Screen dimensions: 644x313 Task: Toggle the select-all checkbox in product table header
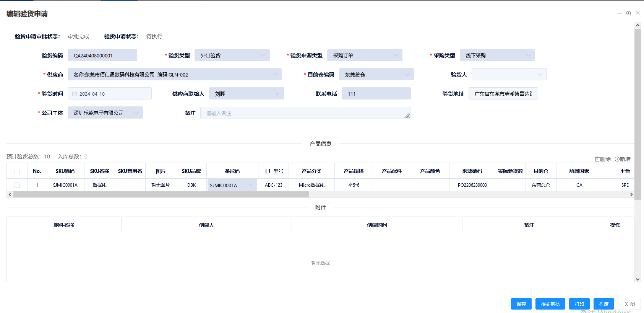click(17, 171)
